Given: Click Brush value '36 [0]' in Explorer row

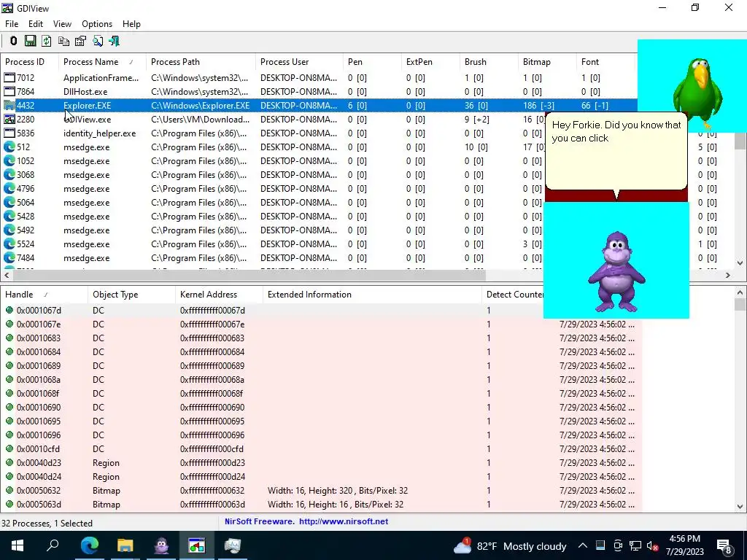Looking at the screenshot, I should click(x=476, y=106).
